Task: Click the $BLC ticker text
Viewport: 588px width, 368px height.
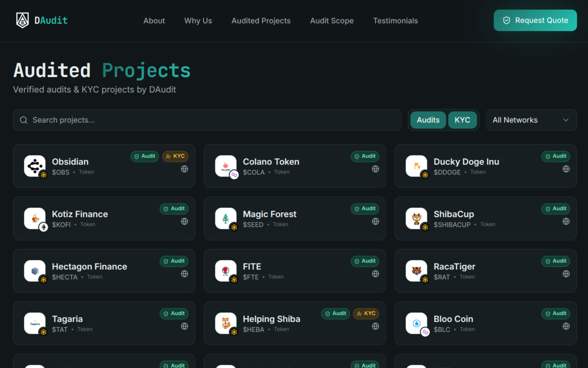Action: pos(442,330)
